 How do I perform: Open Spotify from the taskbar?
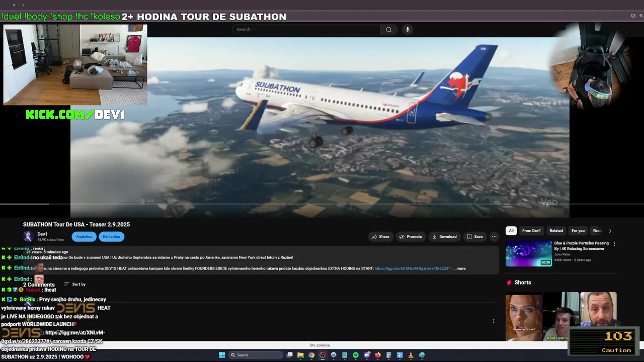pyautogui.click(x=356, y=355)
